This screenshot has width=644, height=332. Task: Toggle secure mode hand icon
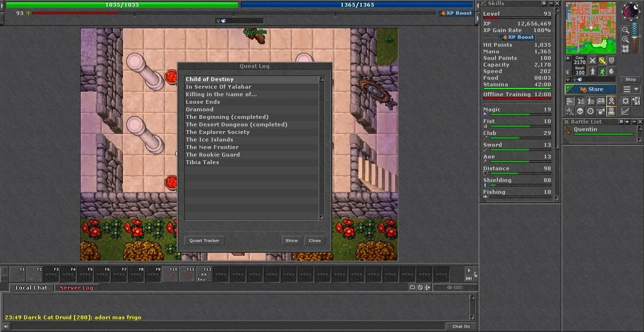612,72
